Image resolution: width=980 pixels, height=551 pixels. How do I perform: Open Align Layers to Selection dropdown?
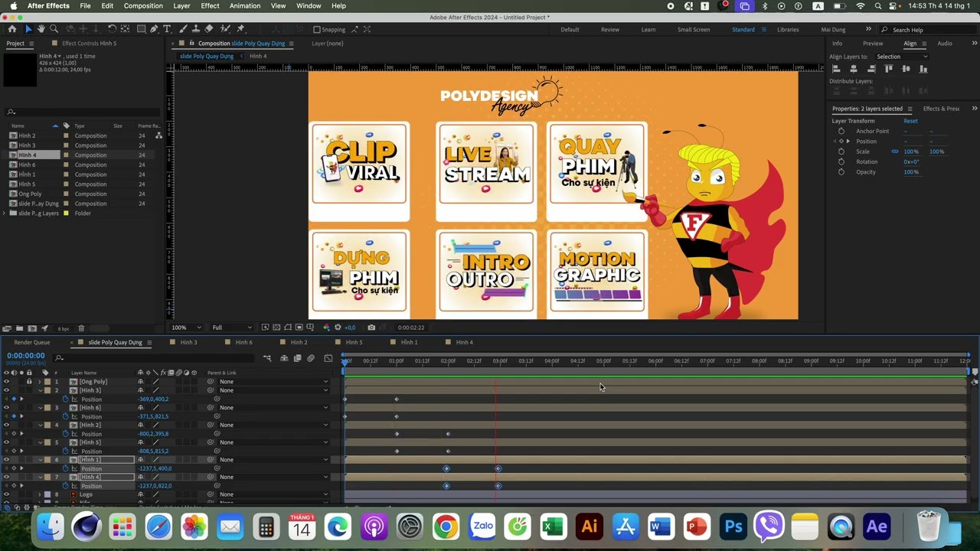pos(901,57)
